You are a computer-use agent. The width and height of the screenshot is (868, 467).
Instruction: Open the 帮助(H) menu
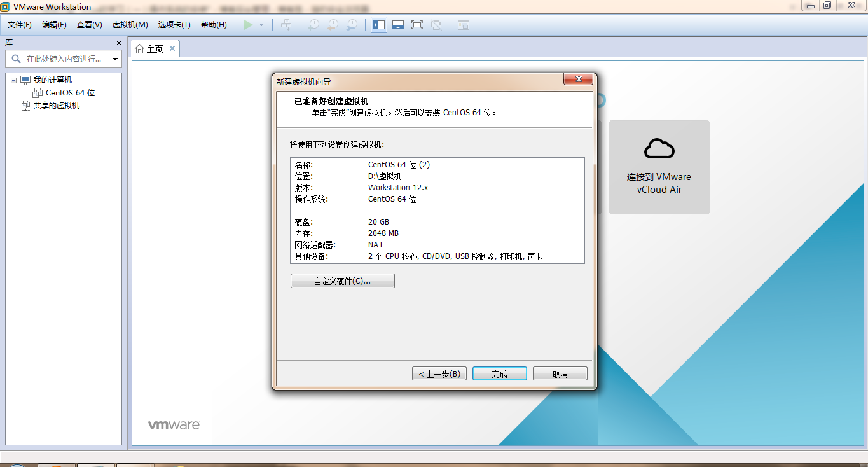(x=214, y=25)
